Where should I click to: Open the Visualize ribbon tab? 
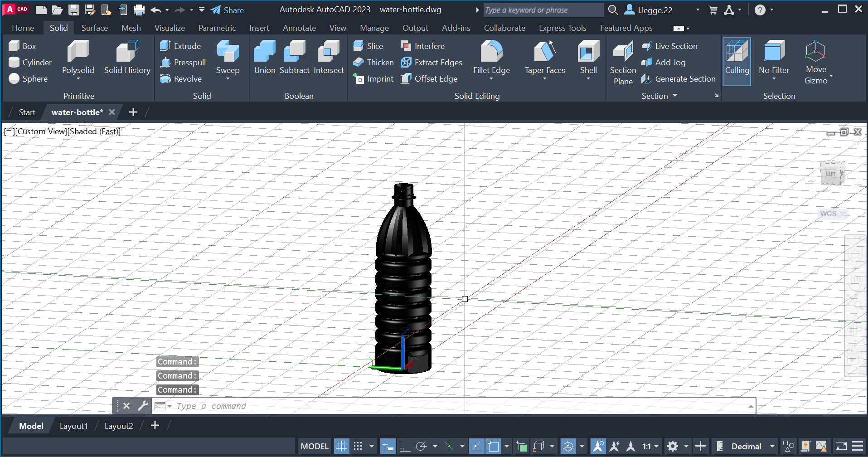pos(170,28)
